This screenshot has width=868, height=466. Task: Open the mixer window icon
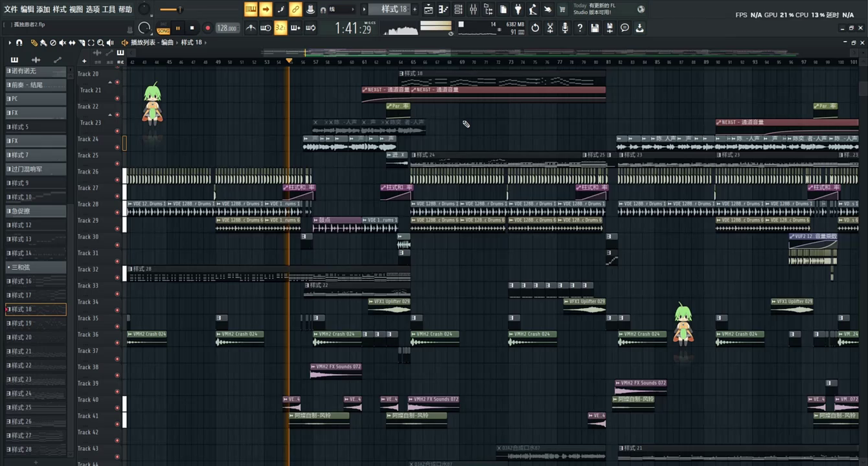click(x=474, y=10)
